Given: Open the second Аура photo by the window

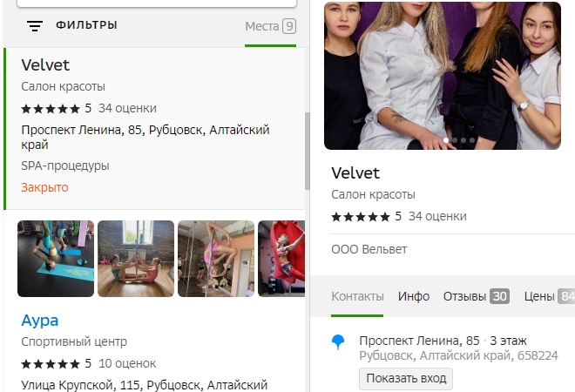Looking at the screenshot, I should 136,259.
